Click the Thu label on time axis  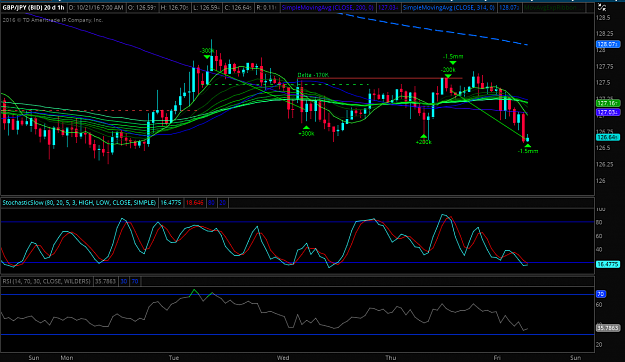(x=391, y=358)
